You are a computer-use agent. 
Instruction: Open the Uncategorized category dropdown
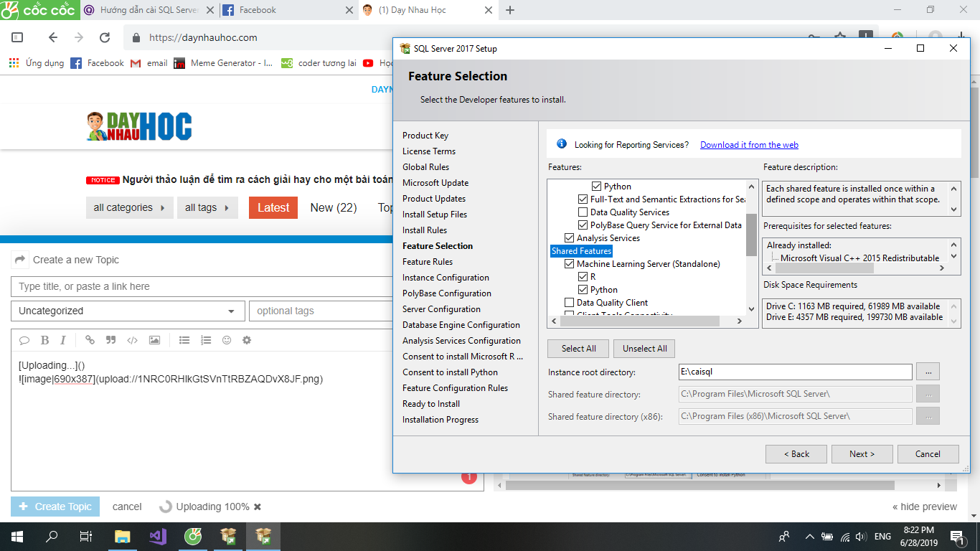(126, 311)
